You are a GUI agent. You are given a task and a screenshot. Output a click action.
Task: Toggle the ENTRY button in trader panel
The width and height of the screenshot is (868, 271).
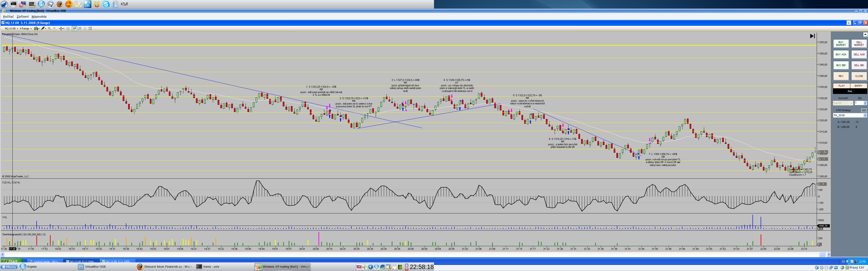(x=858, y=86)
